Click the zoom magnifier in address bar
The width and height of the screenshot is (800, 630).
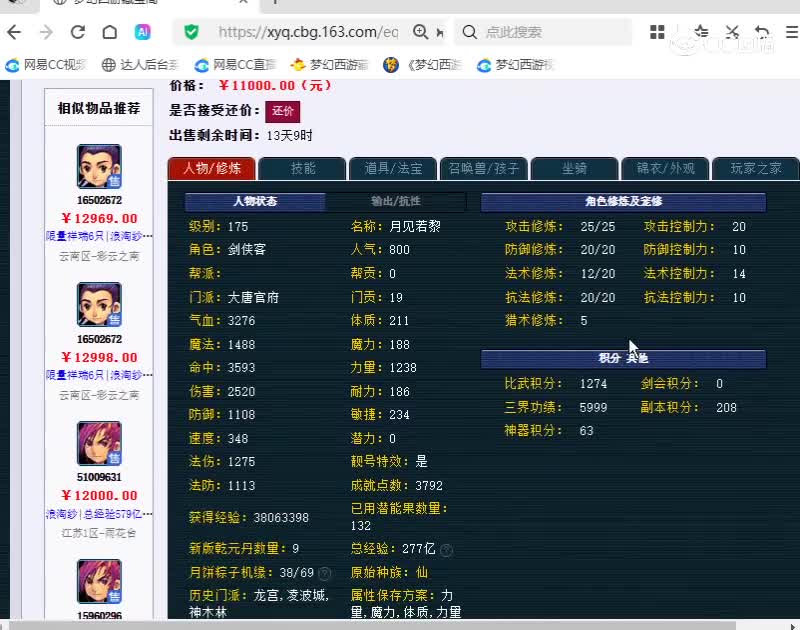(x=420, y=32)
